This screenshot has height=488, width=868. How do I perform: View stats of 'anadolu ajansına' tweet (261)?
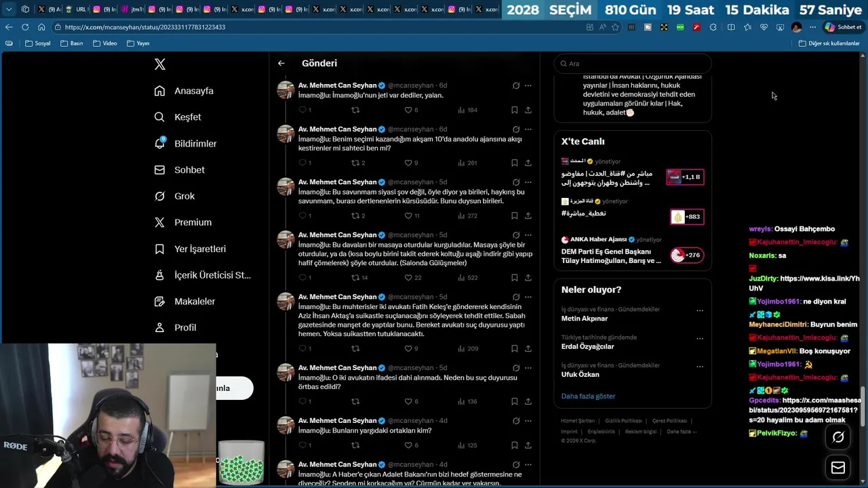pos(467,163)
